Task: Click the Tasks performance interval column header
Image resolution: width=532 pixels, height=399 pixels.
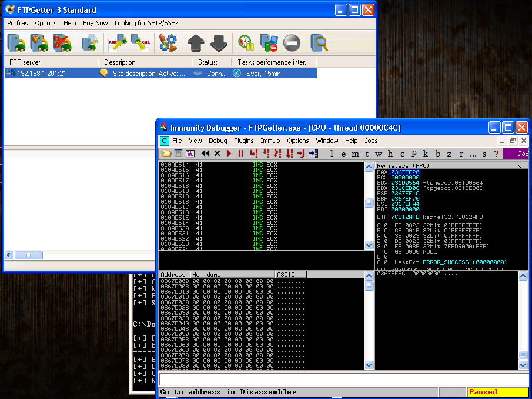Action: pyautogui.click(x=274, y=62)
